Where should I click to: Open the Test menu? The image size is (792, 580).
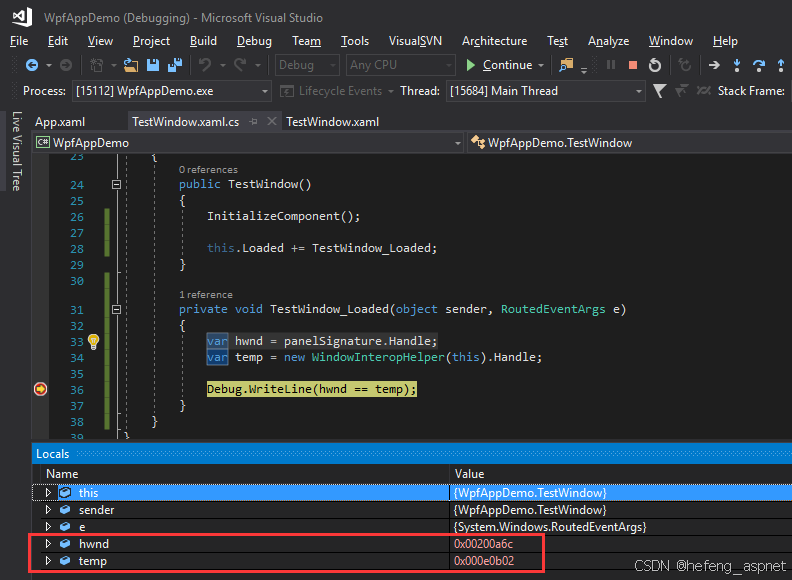[557, 41]
